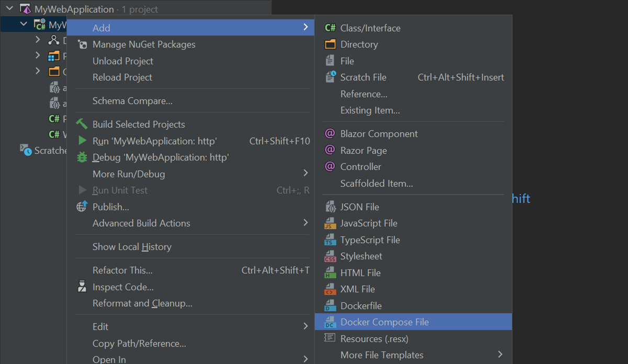Select Show Local History
The image size is (628, 364).
(132, 247)
